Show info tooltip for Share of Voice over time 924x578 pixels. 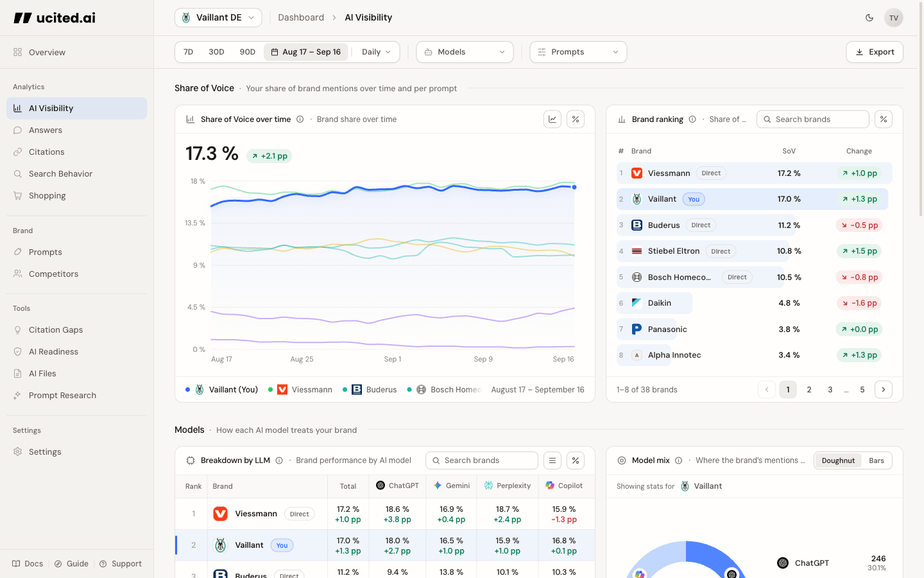point(300,119)
